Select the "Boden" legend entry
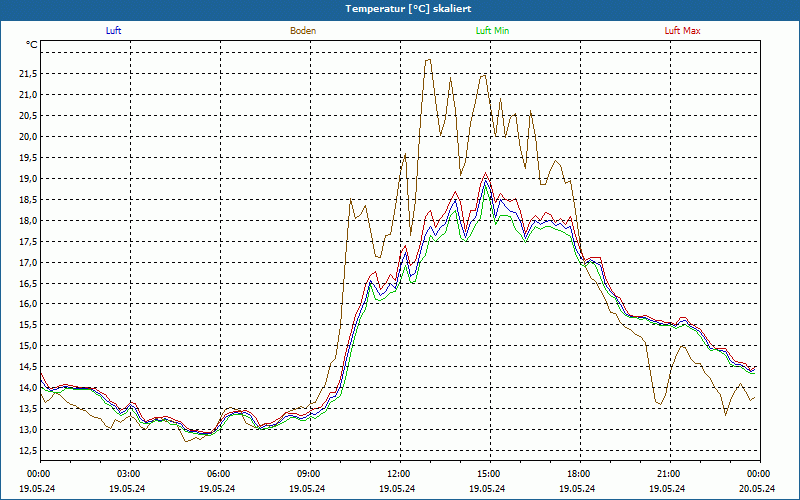Image resolution: width=800 pixels, height=500 pixels. pyautogui.click(x=303, y=31)
